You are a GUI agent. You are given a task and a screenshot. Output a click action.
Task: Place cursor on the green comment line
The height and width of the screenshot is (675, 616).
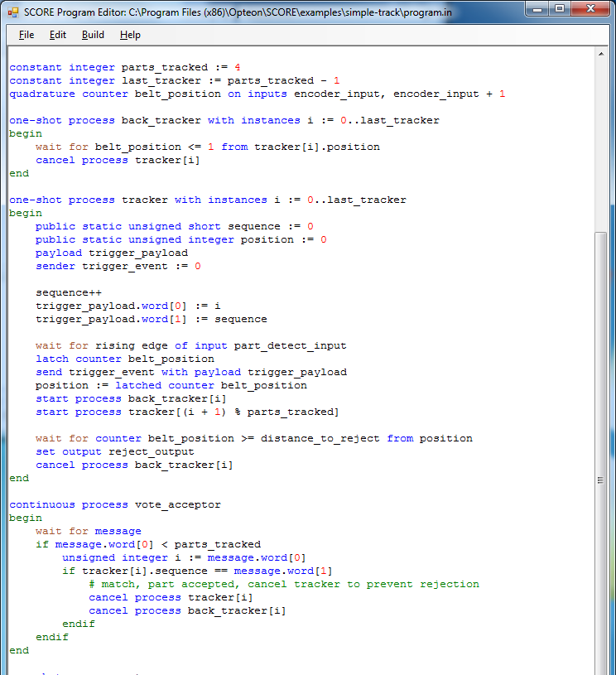click(x=283, y=584)
